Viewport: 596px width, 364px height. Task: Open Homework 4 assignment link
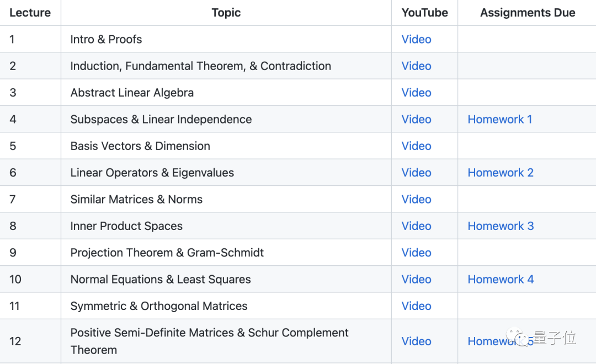500,279
